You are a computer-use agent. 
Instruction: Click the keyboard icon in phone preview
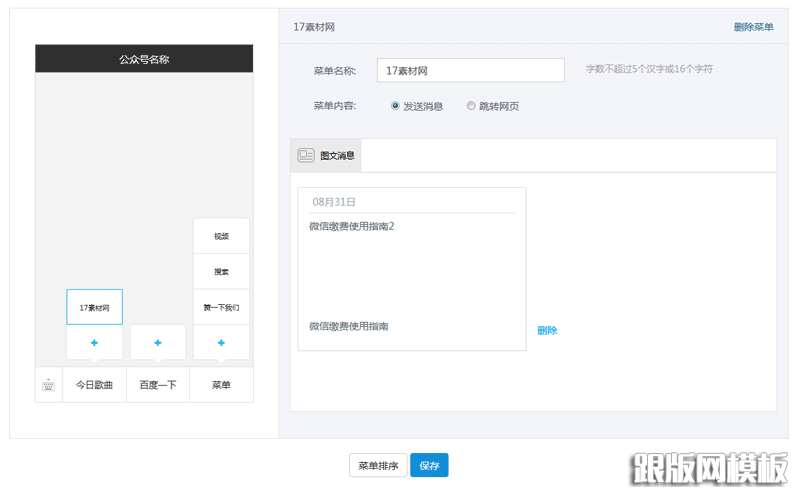(48, 385)
